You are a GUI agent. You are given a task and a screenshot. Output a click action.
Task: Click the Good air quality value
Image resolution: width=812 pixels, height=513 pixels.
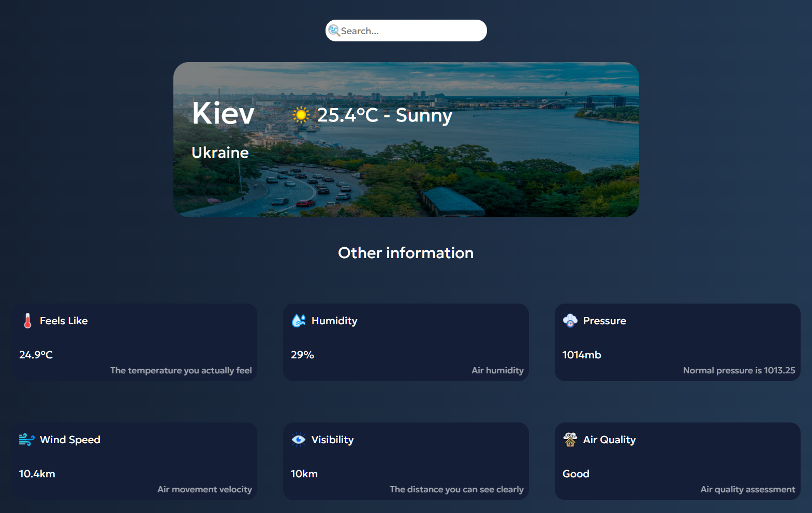(x=575, y=474)
